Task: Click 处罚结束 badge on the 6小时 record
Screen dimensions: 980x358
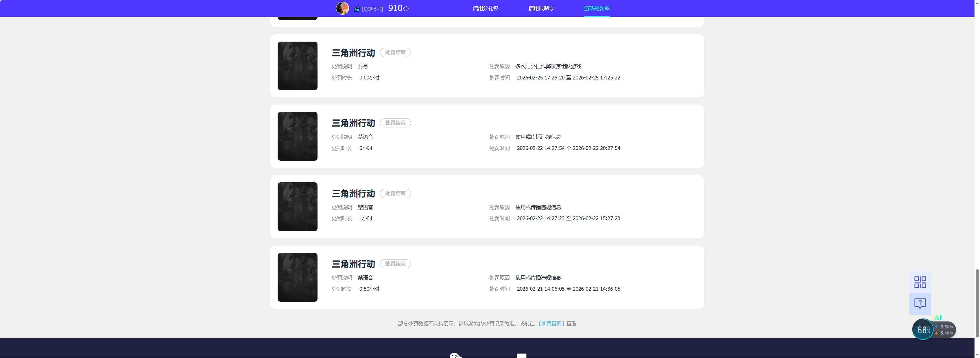Action: (x=395, y=123)
